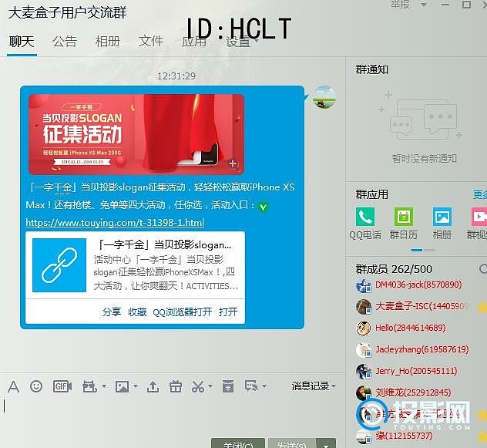Click the chat bubble tool icon
The image size is (487, 448).
(251, 386)
